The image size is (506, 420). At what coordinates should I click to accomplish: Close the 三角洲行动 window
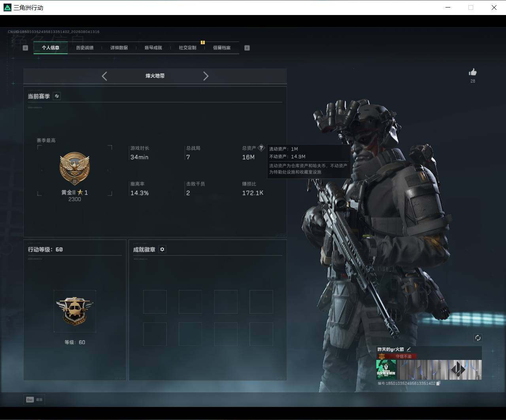tap(494, 8)
